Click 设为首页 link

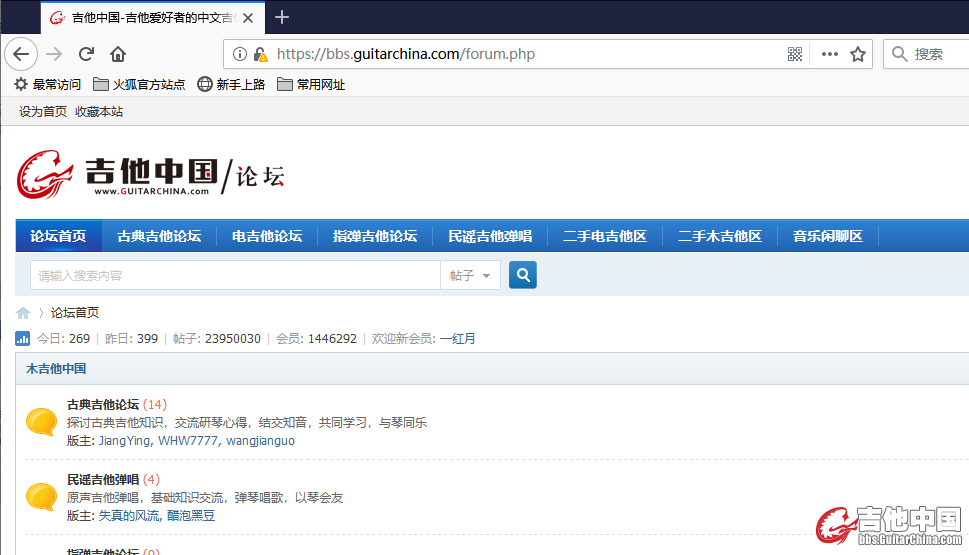(43, 112)
